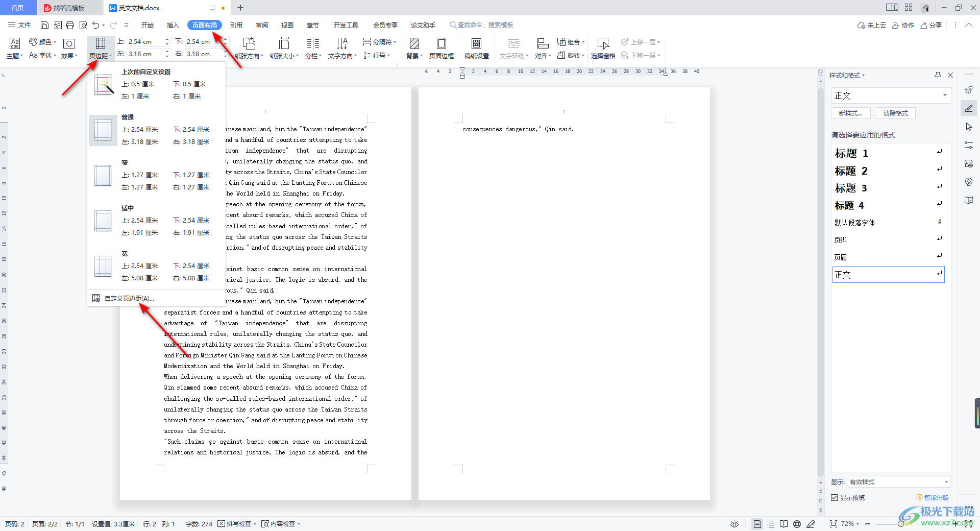Open the Paper Size (纸张大小) icon
Viewport: 980px width, 531px height.
284,48
